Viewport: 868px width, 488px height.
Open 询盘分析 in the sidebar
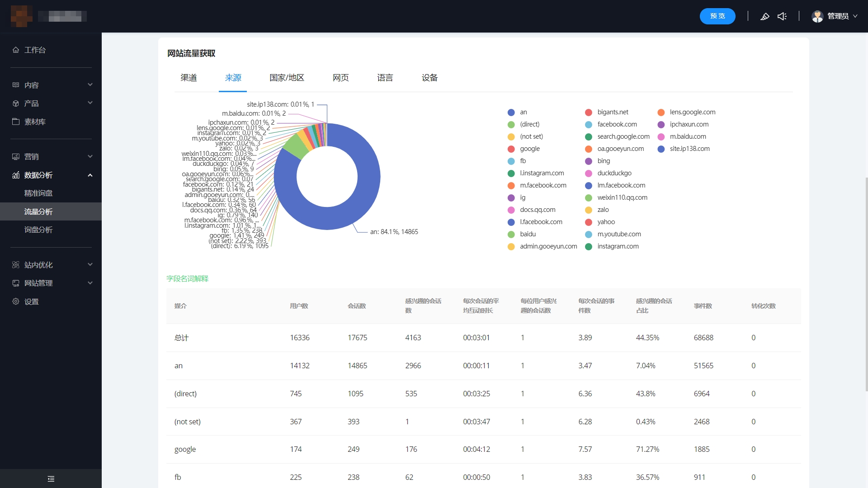point(38,230)
